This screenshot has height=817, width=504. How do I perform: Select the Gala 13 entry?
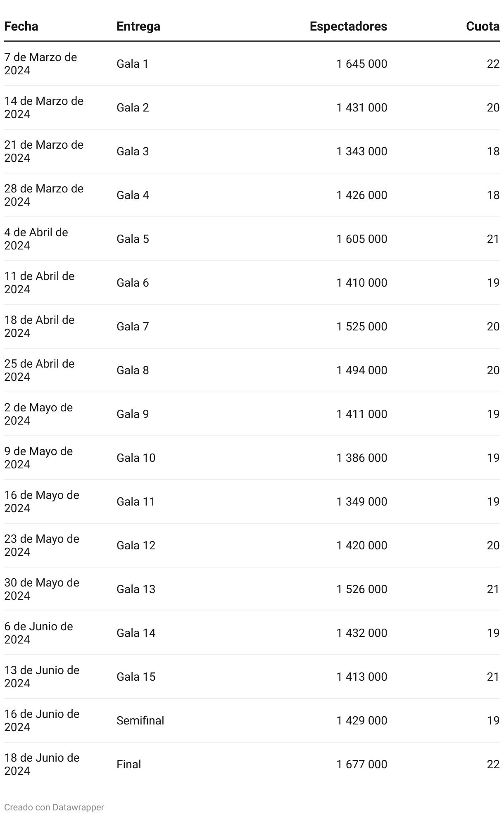pos(136,589)
